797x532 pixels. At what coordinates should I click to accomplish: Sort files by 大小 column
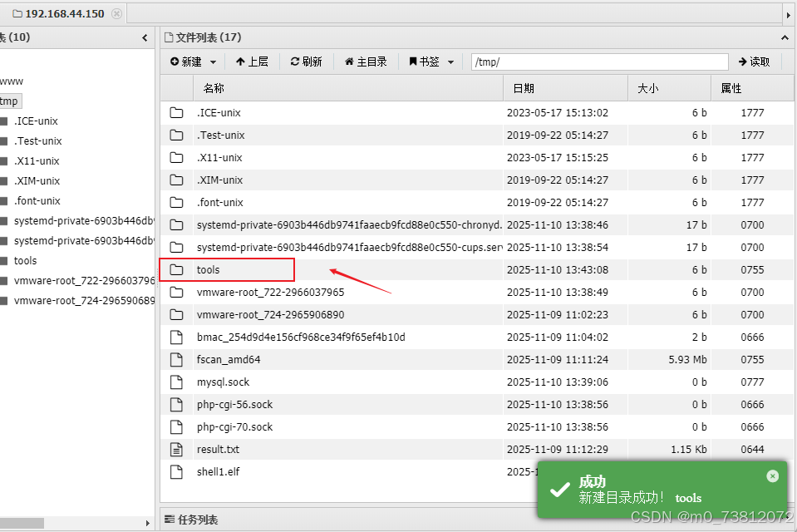pyautogui.click(x=669, y=88)
